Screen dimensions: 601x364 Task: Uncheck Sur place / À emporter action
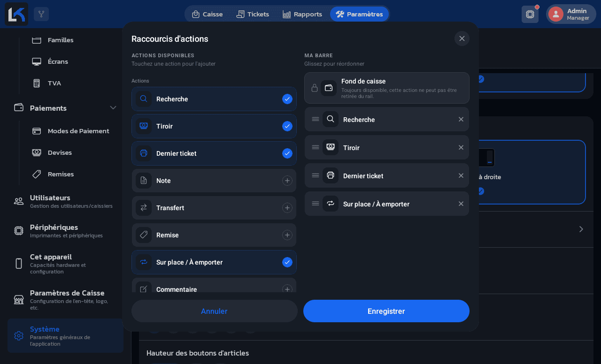coord(287,262)
